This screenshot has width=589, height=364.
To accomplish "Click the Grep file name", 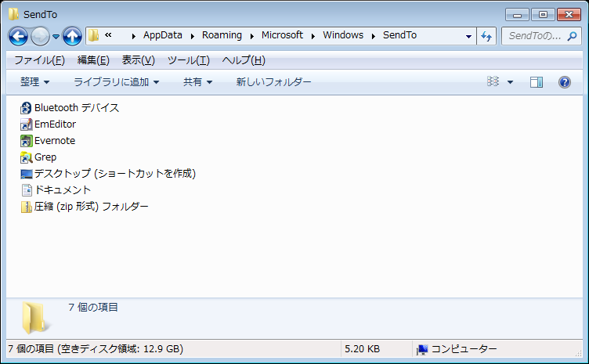I will 45,157.
